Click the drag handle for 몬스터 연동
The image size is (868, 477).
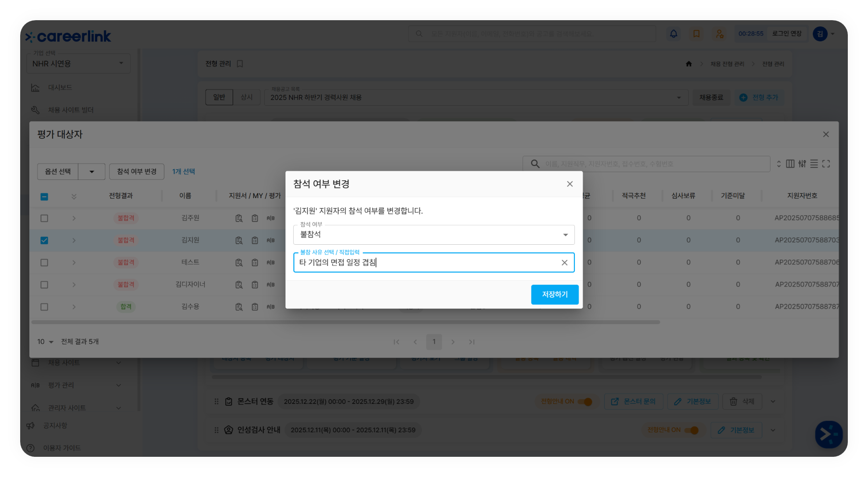click(216, 402)
